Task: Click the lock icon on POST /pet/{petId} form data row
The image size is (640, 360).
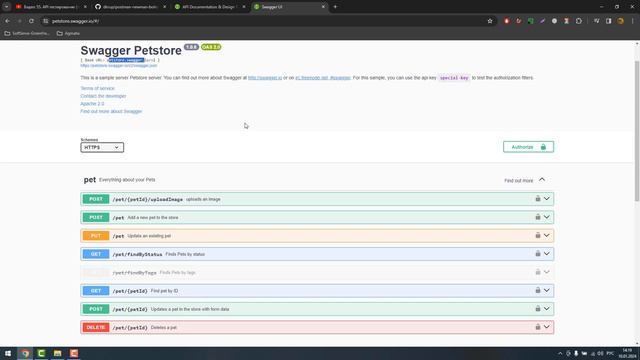Action: (538, 309)
